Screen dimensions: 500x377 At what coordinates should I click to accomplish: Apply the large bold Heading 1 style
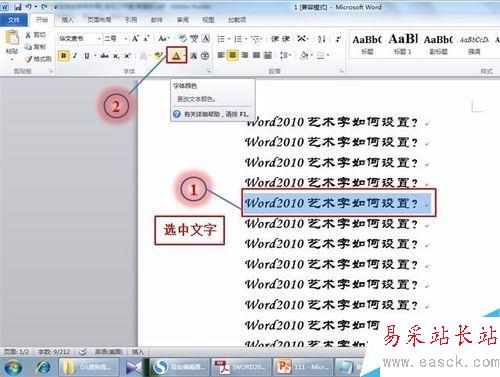point(403,44)
